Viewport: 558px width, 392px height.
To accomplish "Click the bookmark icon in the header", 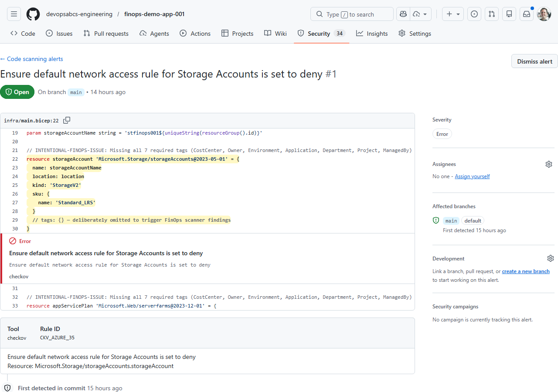I will 509,14.
